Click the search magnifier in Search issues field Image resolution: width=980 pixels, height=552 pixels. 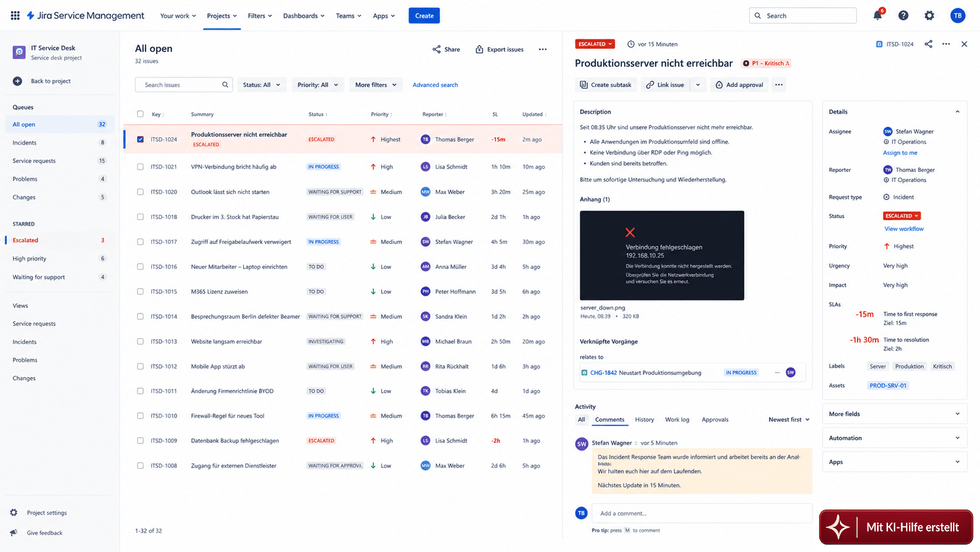click(x=225, y=84)
